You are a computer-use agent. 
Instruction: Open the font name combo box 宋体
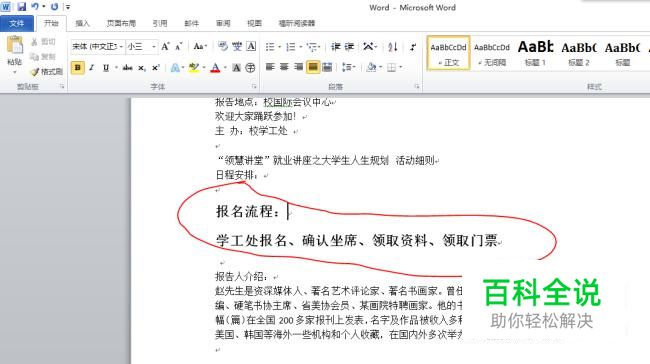tap(97, 46)
